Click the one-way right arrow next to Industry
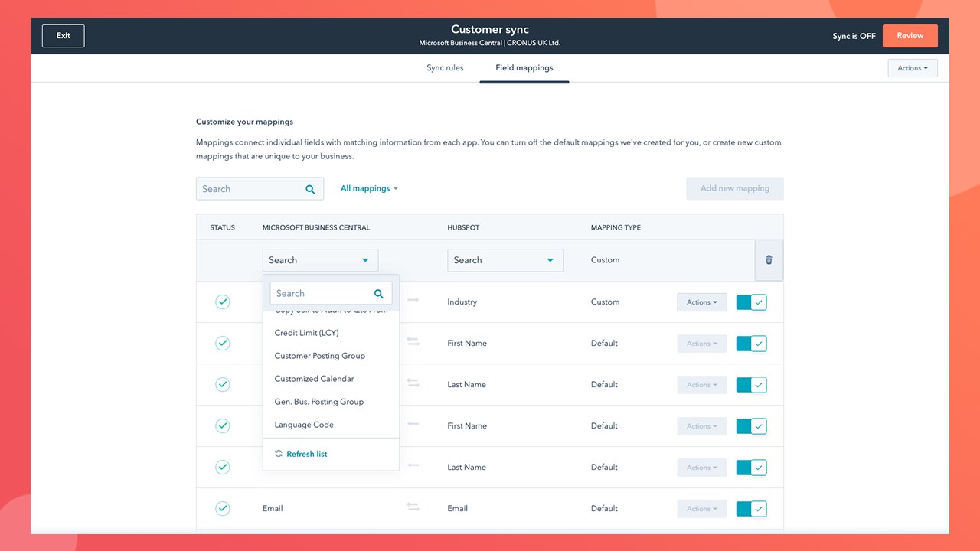Screen dimensions: 980x551 click(413, 300)
